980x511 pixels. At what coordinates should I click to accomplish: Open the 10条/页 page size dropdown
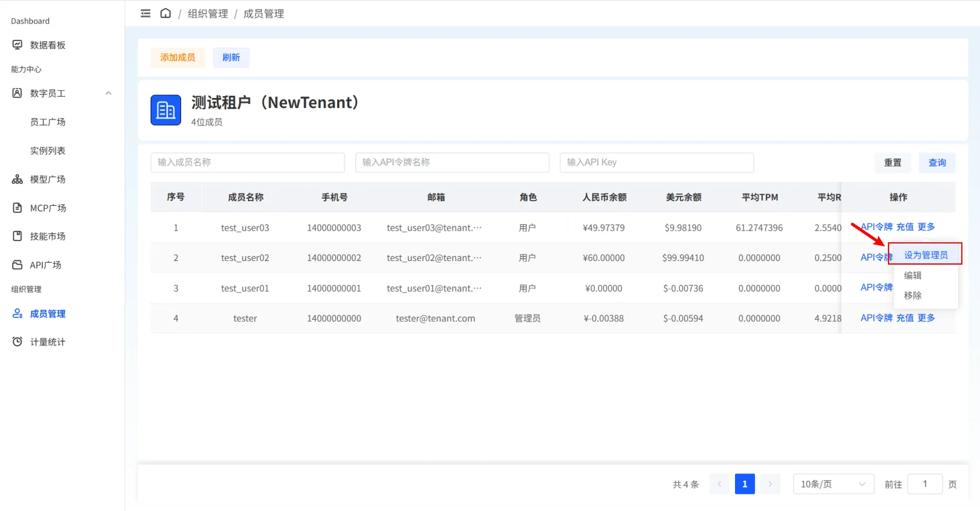tap(833, 484)
